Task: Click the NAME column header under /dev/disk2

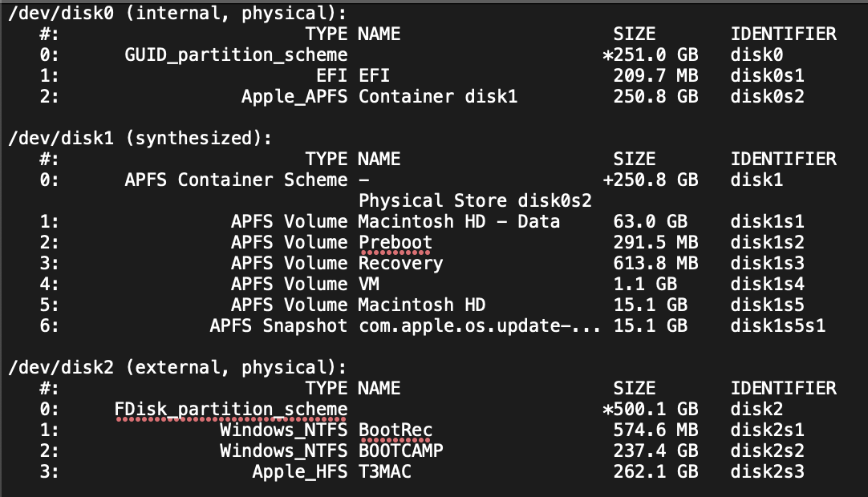Action: pyautogui.click(x=379, y=389)
